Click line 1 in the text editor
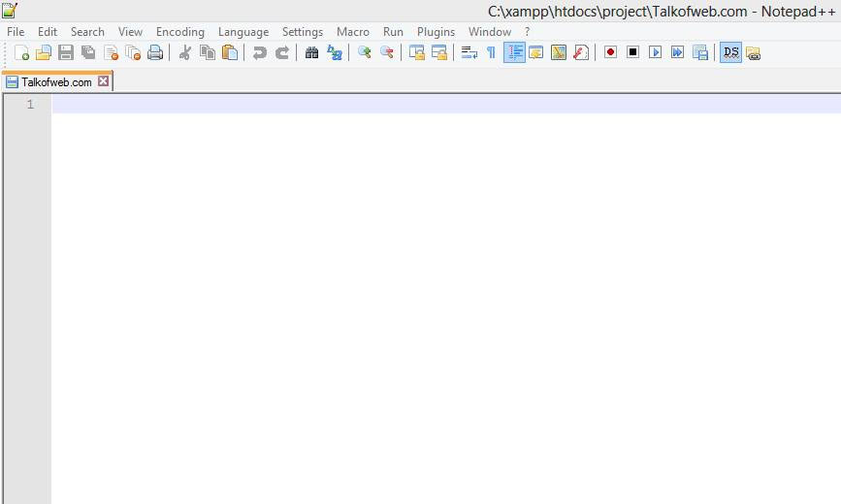 [388, 105]
